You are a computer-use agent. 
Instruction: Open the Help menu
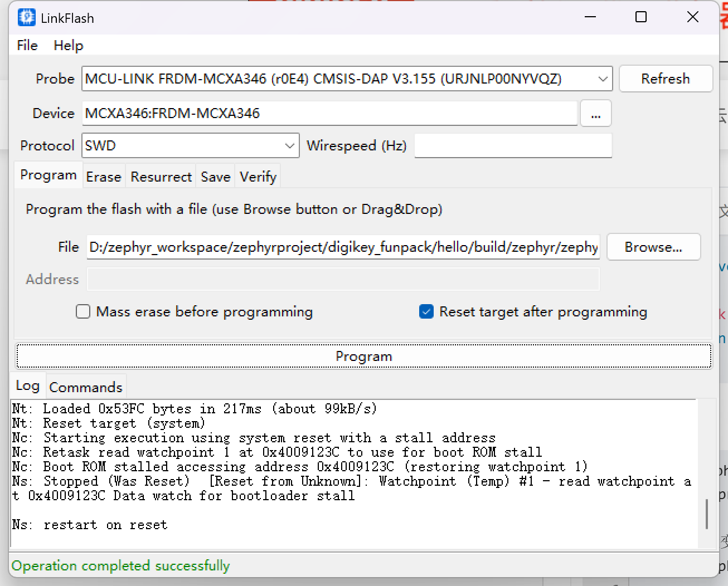pyautogui.click(x=69, y=46)
